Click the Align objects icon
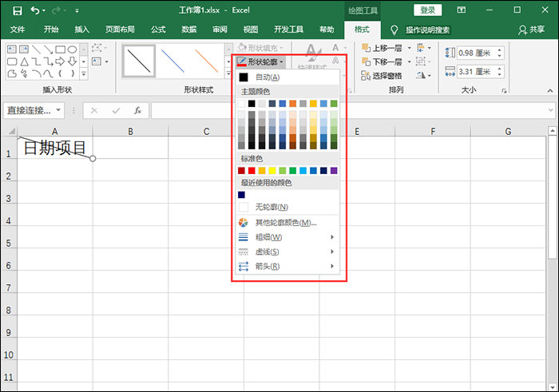The width and height of the screenshot is (559, 392). click(423, 48)
